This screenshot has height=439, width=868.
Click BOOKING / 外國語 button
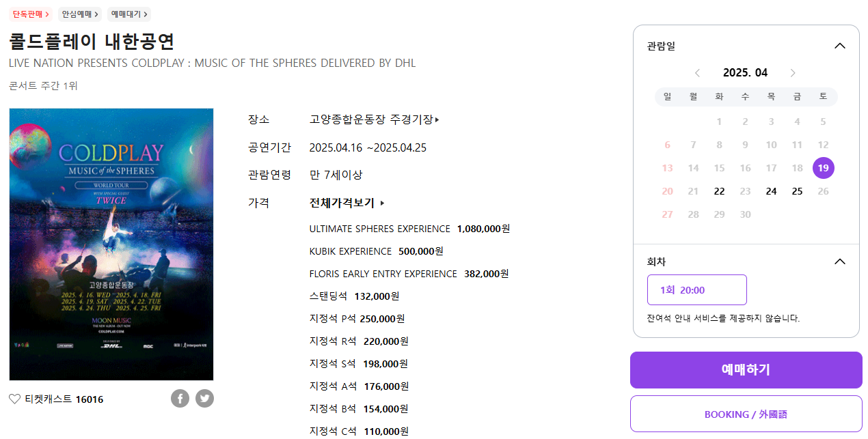click(x=746, y=414)
